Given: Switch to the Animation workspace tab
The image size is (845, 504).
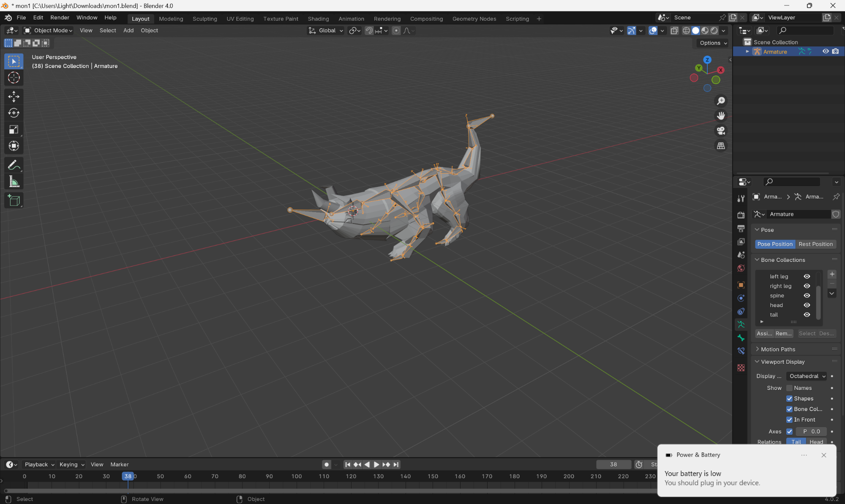Looking at the screenshot, I should point(351,19).
